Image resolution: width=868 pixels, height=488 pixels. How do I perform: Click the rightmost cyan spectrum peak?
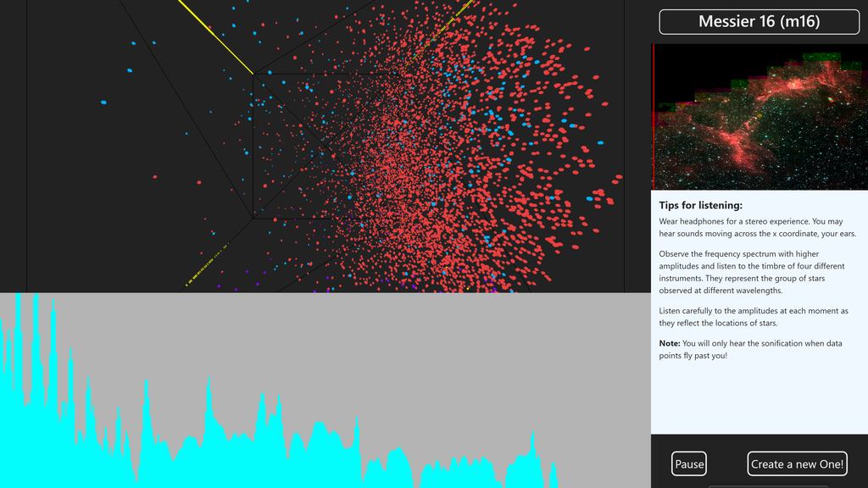[553, 474]
